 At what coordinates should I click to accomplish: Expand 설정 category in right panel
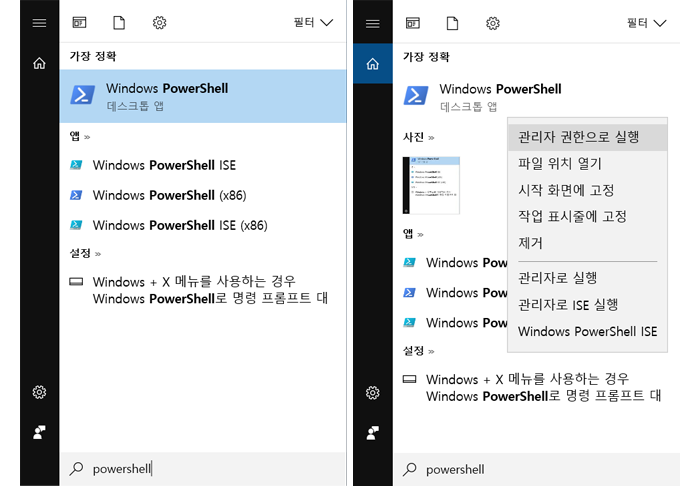(419, 351)
